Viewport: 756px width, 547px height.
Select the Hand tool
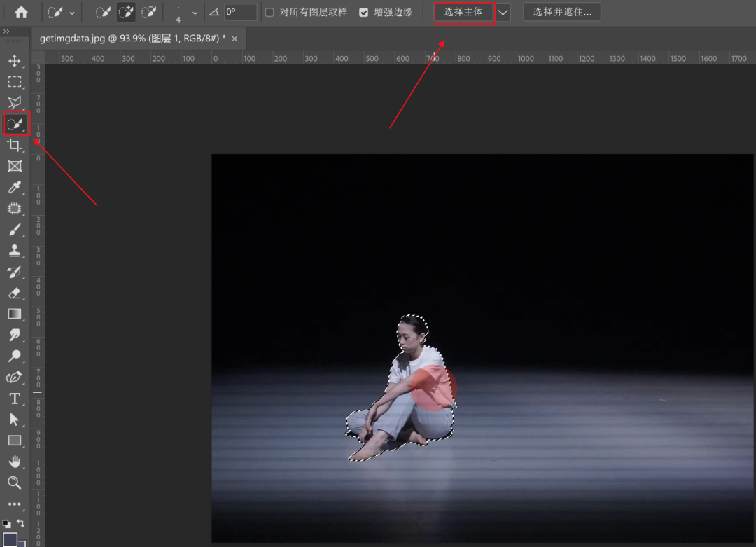click(15, 462)
